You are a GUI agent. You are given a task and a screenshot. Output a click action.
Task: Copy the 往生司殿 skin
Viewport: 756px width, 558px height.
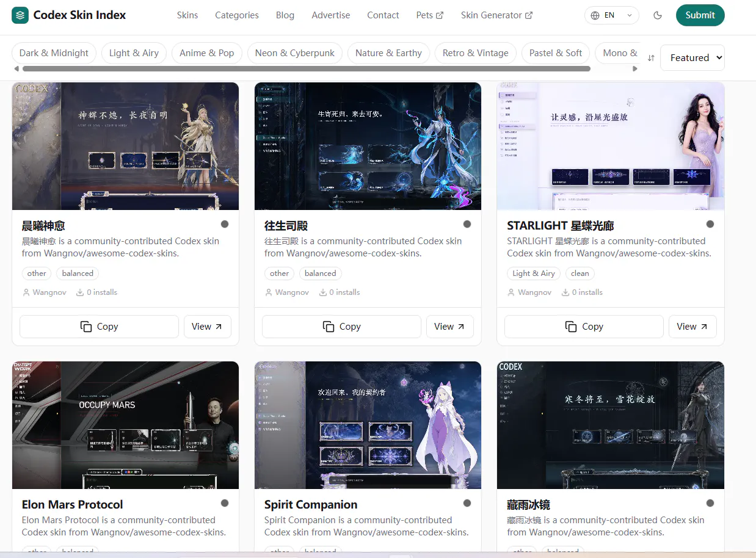point(341,327)
